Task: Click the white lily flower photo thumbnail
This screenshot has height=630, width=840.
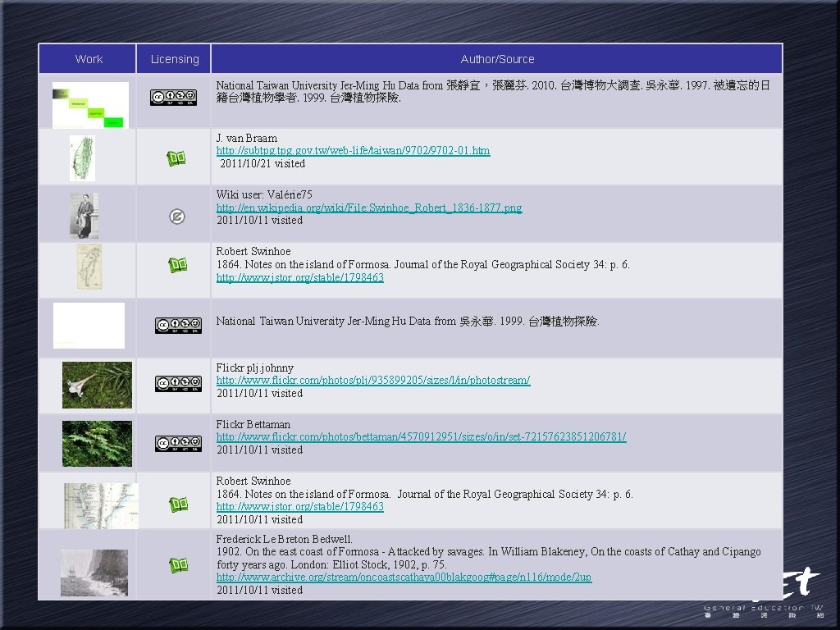Action: tap(97, 386)
